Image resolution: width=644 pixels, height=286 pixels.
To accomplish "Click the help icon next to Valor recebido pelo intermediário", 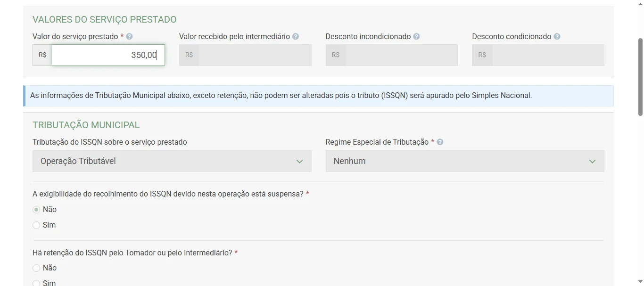I will (x=295, y=36).
